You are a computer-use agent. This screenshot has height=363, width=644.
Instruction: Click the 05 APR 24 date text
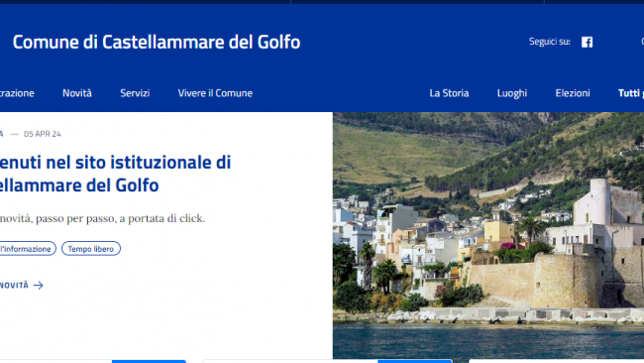coord(43,134)
